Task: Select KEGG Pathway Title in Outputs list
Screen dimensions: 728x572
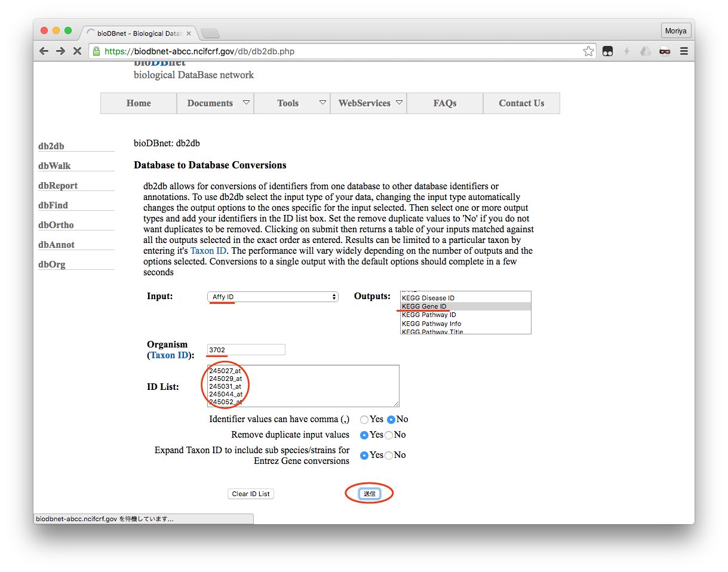Action: pos(465,331)
